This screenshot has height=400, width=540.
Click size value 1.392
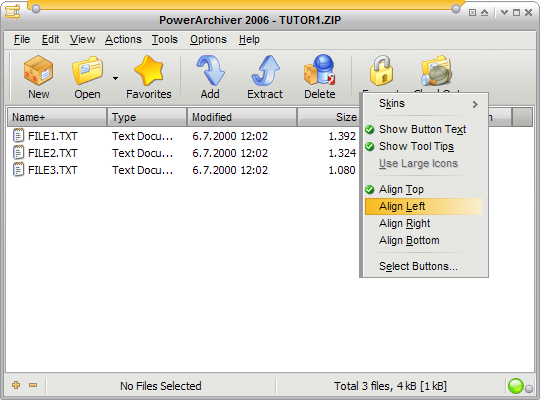pyautogui.click(x=342, y=136)
